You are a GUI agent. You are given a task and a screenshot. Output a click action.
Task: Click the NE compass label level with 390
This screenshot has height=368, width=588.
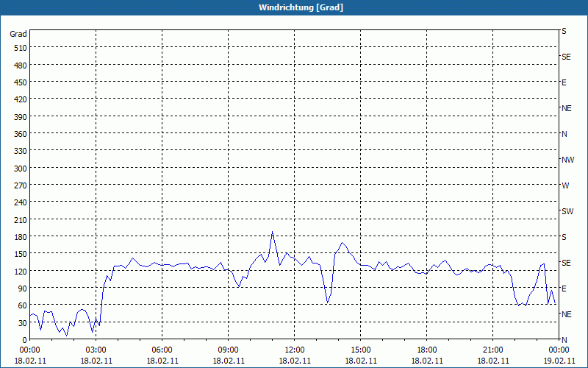pyautogui.click(x=566, y=108)
